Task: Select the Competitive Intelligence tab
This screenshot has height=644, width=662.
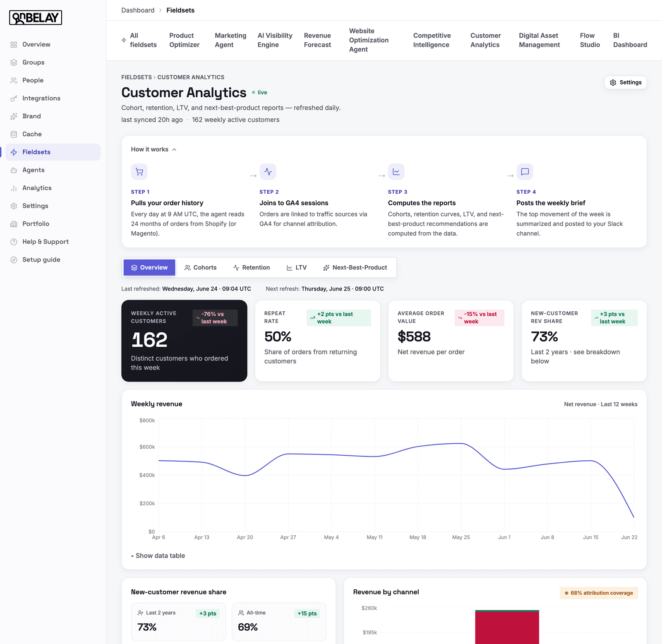Action: coord(432,40)
